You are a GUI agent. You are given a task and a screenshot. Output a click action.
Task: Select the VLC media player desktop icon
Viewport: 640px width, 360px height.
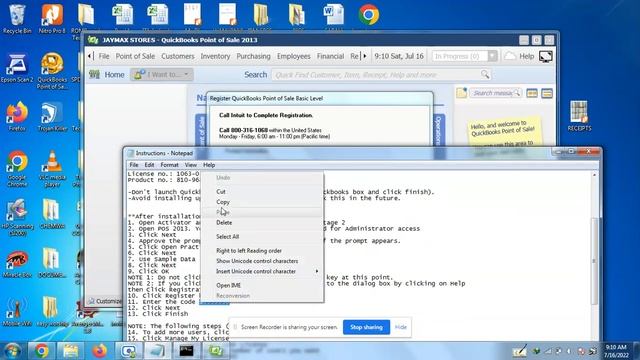pyautogui.click(x=52, y=169)
